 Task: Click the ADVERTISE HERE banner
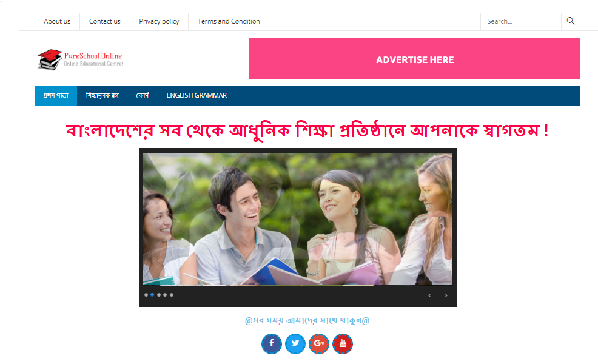(x=415, y=58)
